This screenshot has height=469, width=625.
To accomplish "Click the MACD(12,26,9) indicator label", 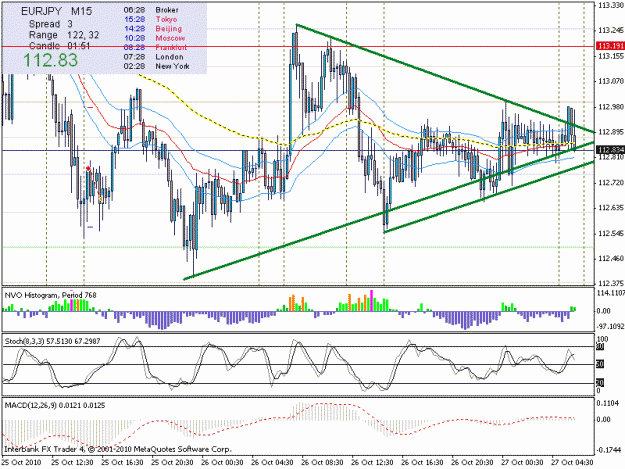I will point(55,405).
